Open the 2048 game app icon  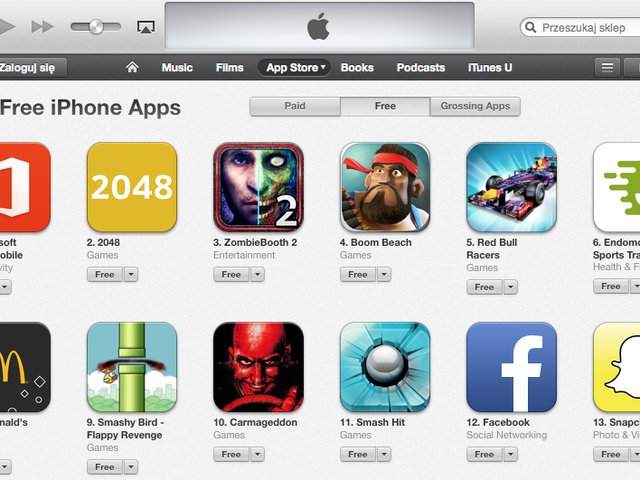point(132,187)
